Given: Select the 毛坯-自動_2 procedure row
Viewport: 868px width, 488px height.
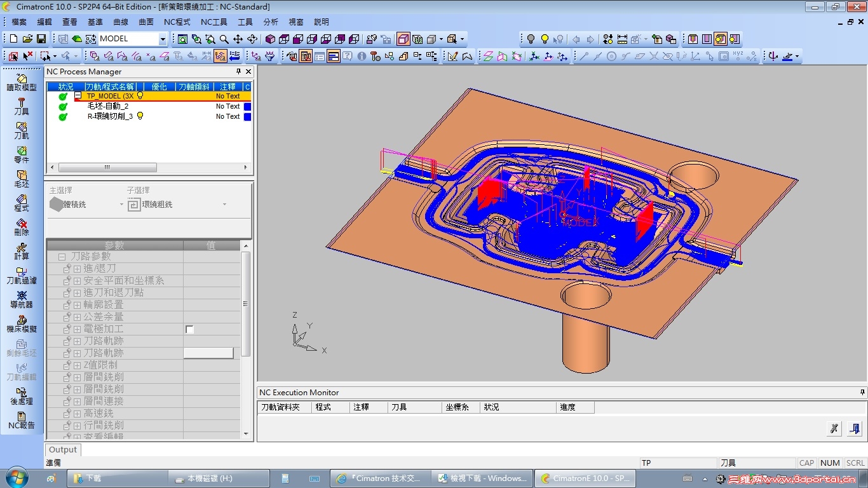Looking at the screenshot, I should [x=108, y=106].
